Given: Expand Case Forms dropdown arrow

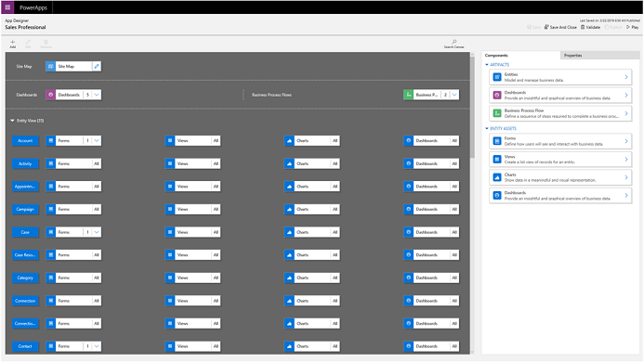Looking at the screenshot, I should tap(97, 232).
